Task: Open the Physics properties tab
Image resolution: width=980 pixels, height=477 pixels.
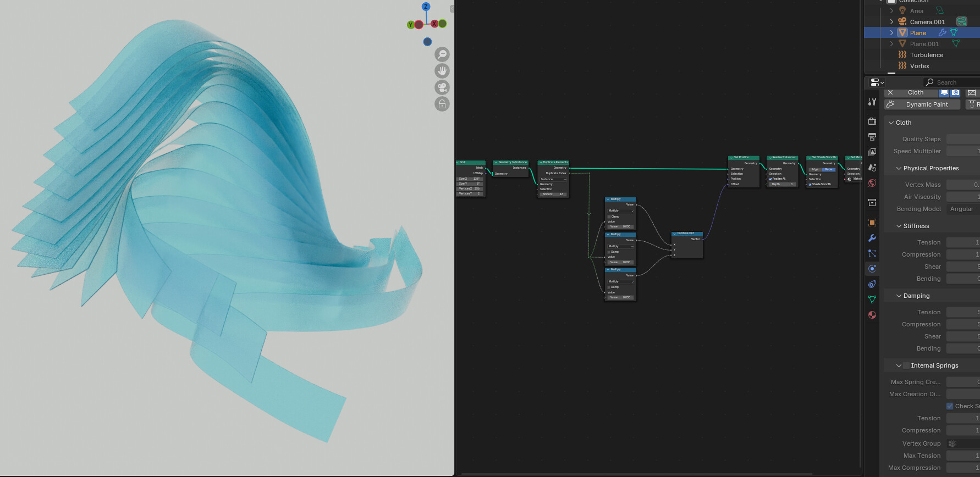Action: (872, 269)
